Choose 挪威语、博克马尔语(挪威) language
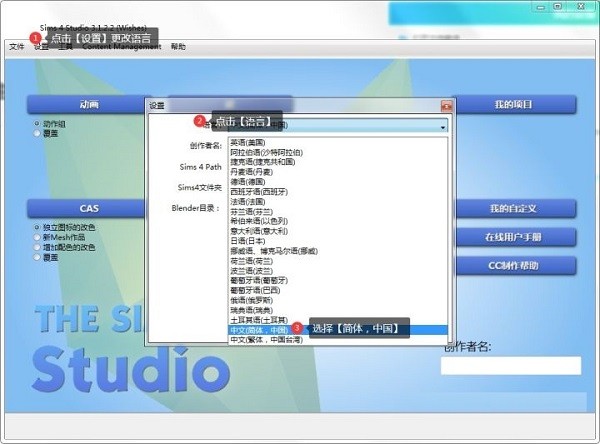The height and width of the screenshot is (444, 600). click(x=338, y=251)
